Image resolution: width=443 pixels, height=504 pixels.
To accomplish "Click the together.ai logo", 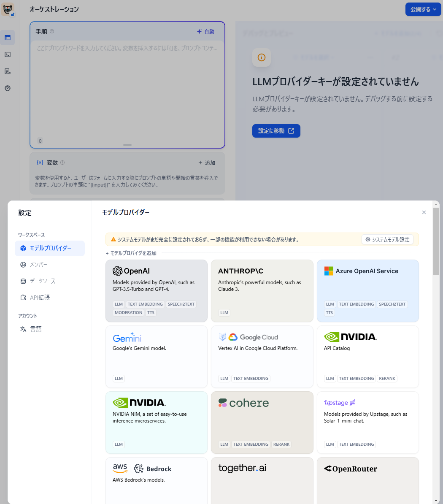I will tap(242, 468).
